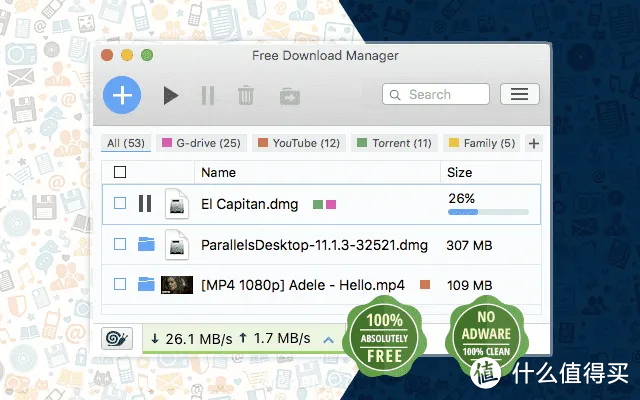
Task: Show the Torrent (11) tag tab
Action: (394, 143)
